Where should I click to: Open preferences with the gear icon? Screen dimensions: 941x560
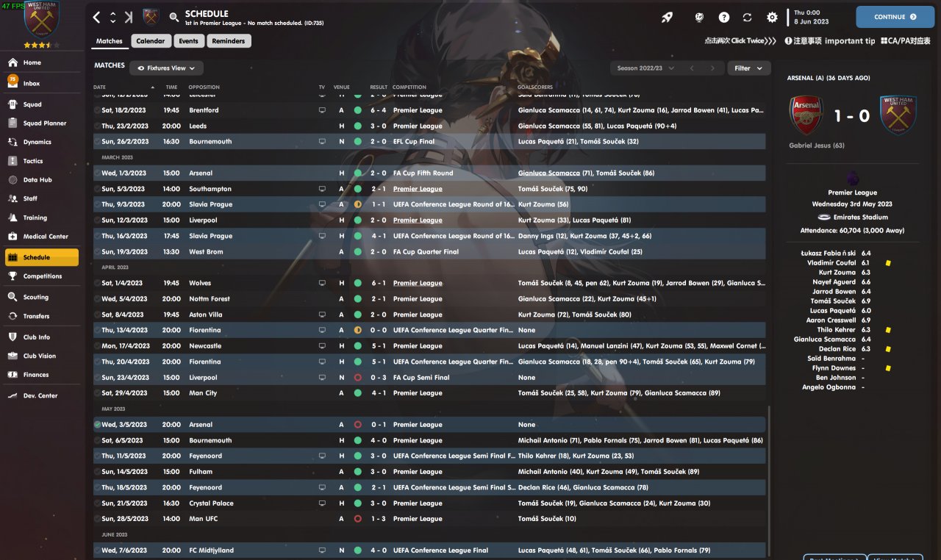(x=772, y=17)
